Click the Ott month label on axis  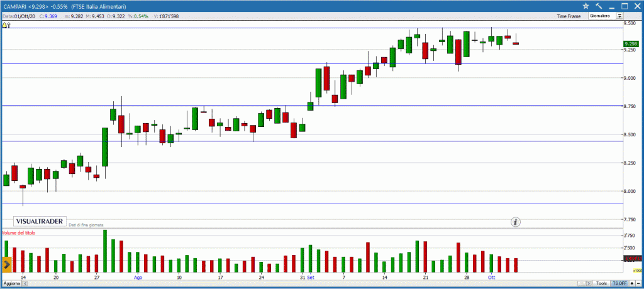[491, 278]
